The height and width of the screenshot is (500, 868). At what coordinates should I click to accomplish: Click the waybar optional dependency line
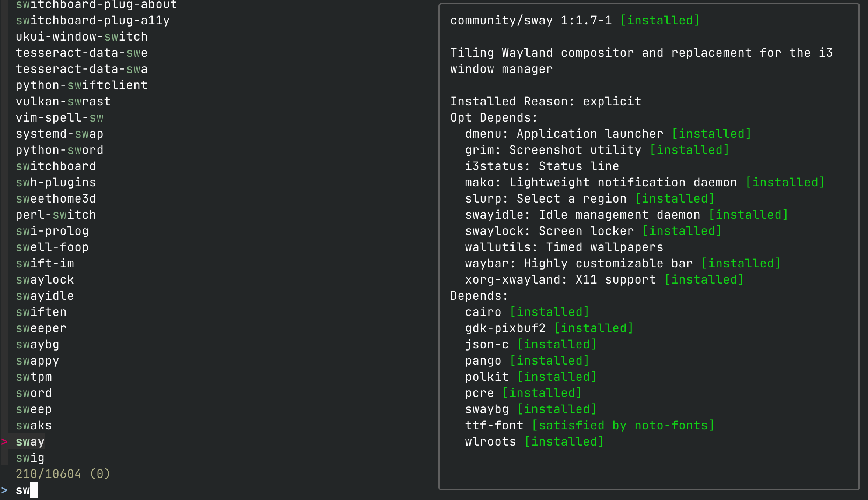point(623,263)
